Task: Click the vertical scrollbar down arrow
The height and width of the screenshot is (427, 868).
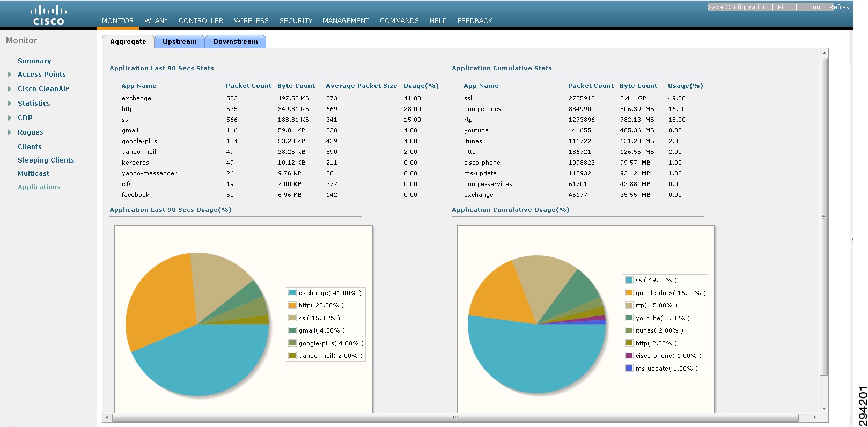Action: coord(824,409)
